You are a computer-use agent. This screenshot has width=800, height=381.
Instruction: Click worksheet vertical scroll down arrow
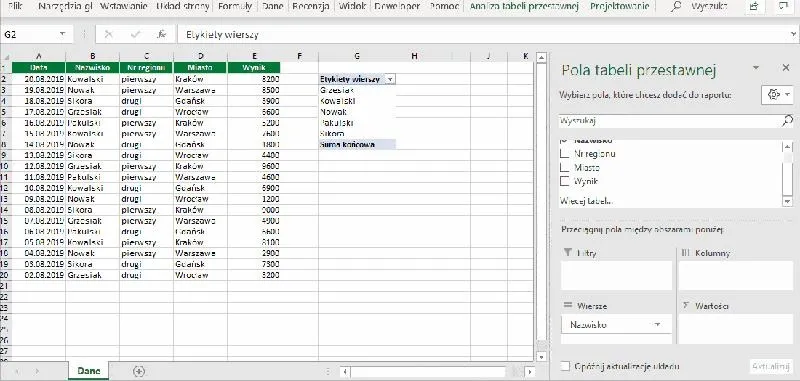tap(542, 357)
